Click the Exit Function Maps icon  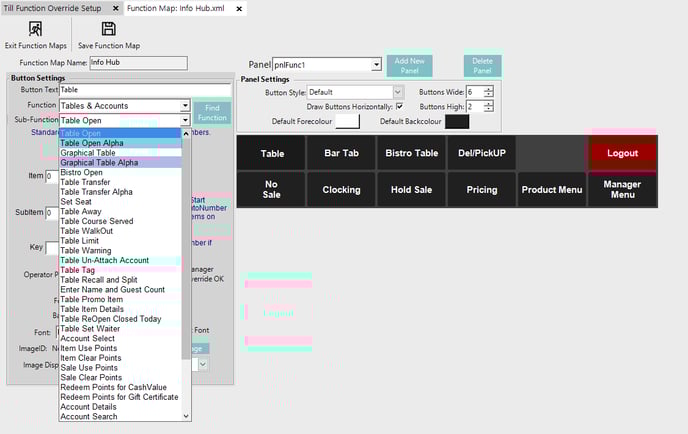35,29
